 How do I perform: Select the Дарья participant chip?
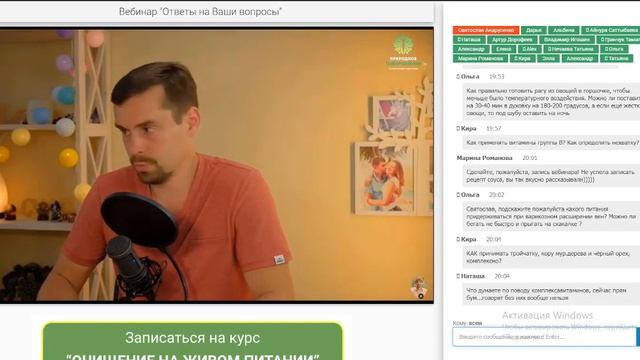pos(533,30)
